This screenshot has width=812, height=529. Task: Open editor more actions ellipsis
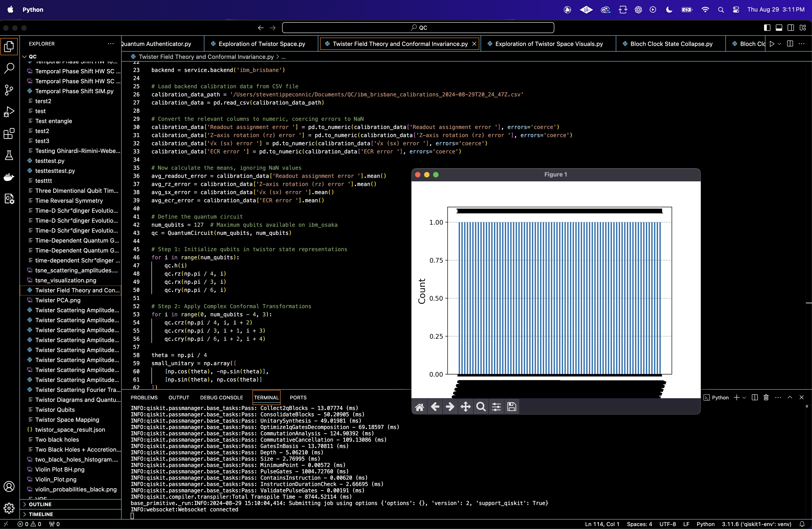[802, 44]
